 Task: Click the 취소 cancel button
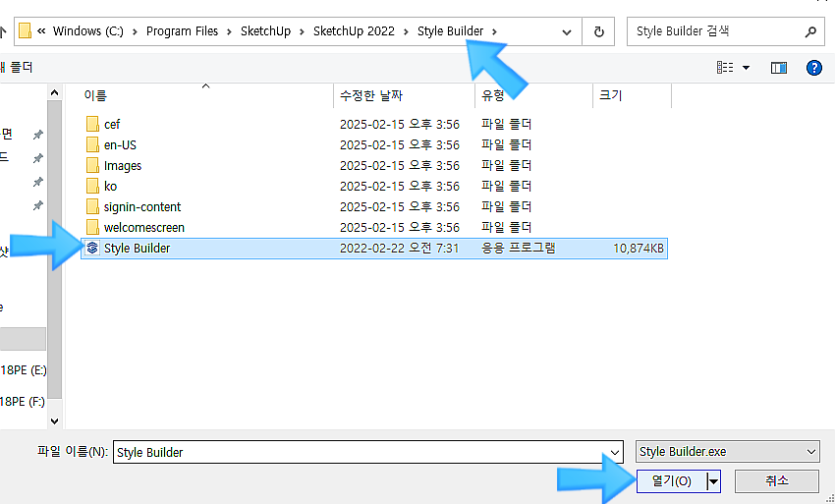(777, 481)
